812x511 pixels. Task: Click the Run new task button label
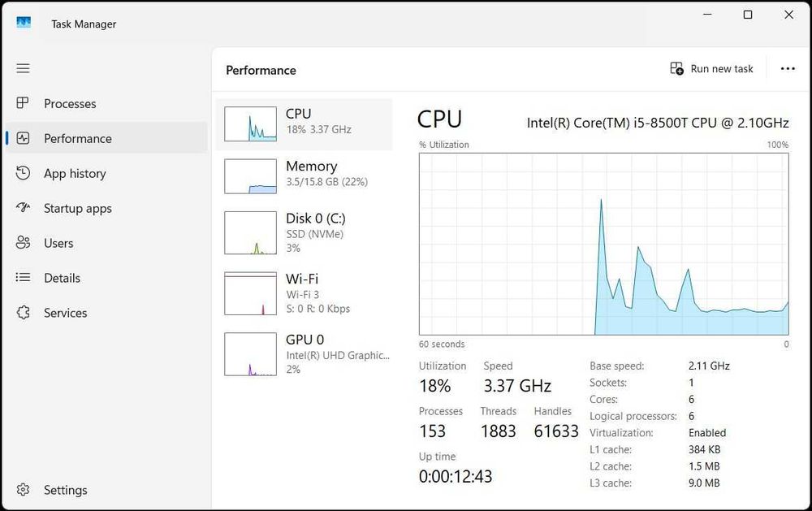(x=722, y=69)
